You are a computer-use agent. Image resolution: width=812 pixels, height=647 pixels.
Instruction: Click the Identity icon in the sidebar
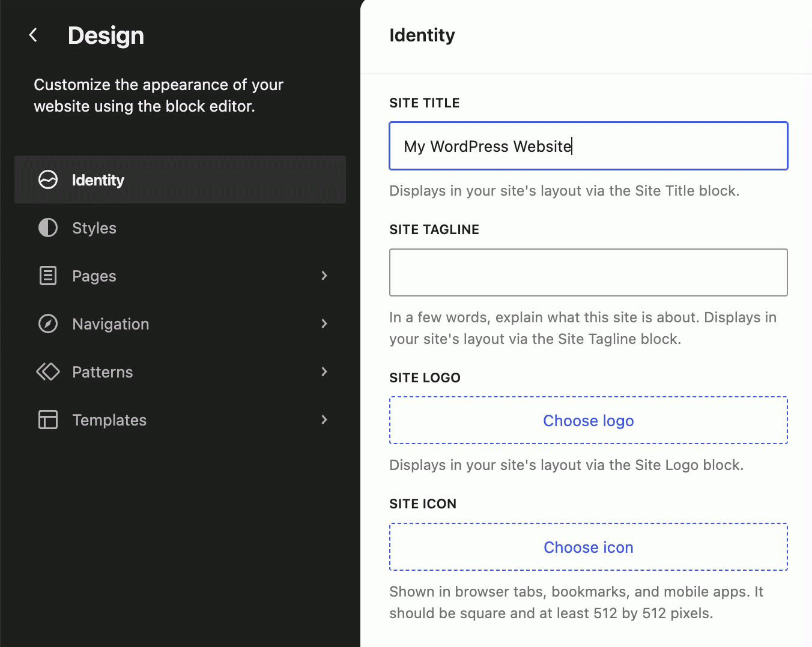tap(48, 179)
